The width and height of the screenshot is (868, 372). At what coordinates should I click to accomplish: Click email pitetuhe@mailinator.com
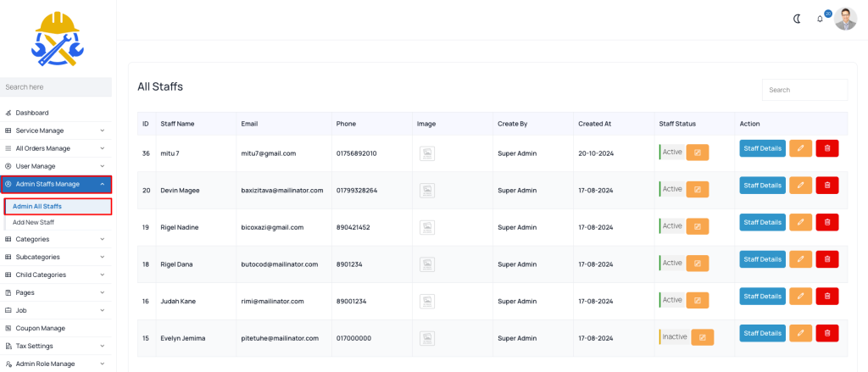coord(280,338)
